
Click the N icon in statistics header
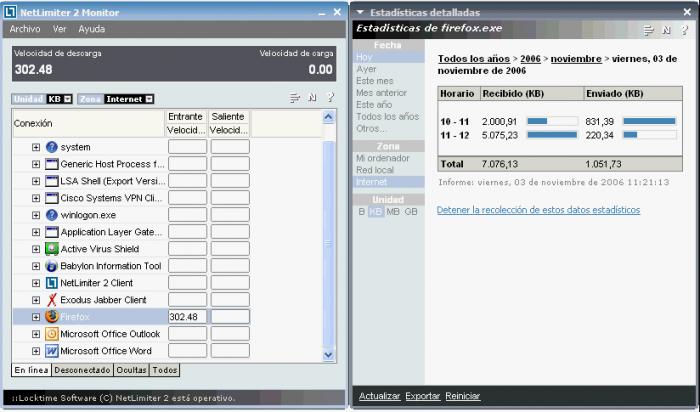(x=667, y=30)
